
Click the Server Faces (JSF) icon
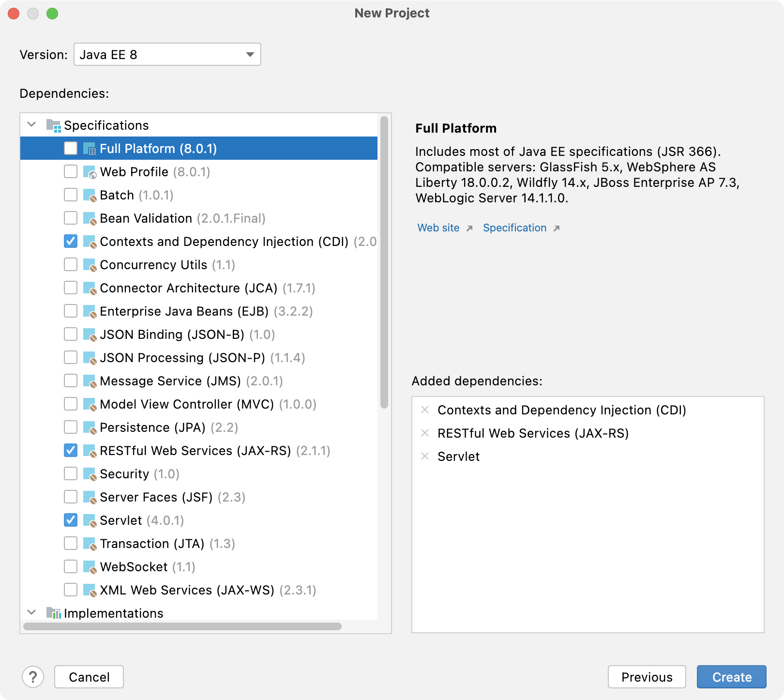point(90,497)
